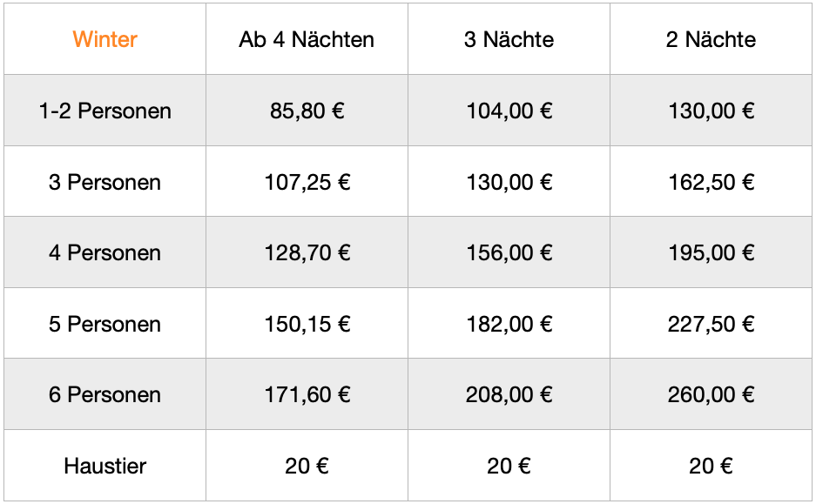Click the 171,60 € price cell

click(307, 394)
